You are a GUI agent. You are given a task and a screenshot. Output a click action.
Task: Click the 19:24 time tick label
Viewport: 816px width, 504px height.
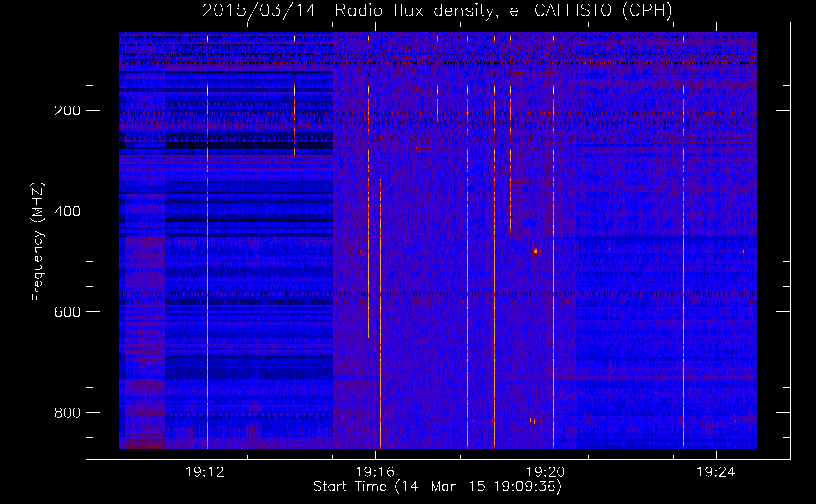pos(716,472)
